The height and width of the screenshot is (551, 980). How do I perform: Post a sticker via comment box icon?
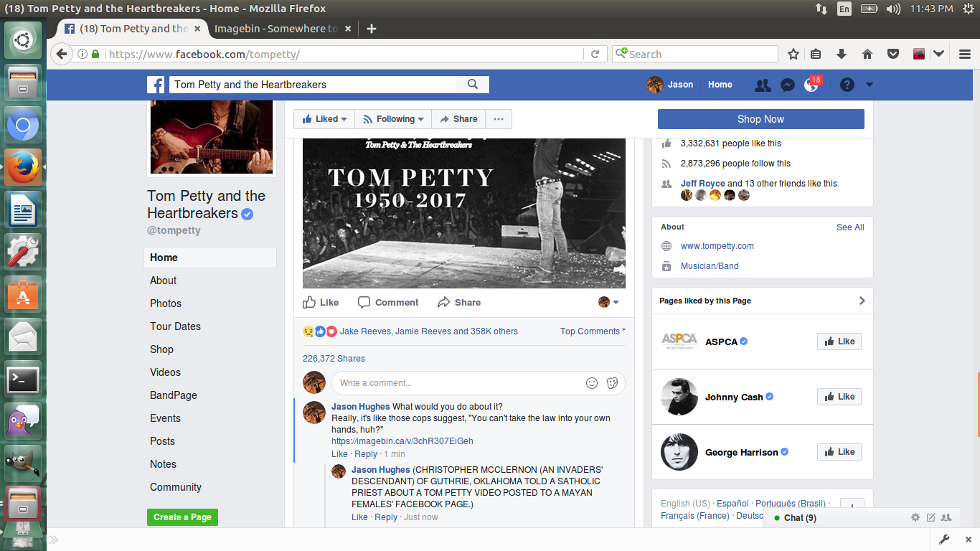click(612, 383)
